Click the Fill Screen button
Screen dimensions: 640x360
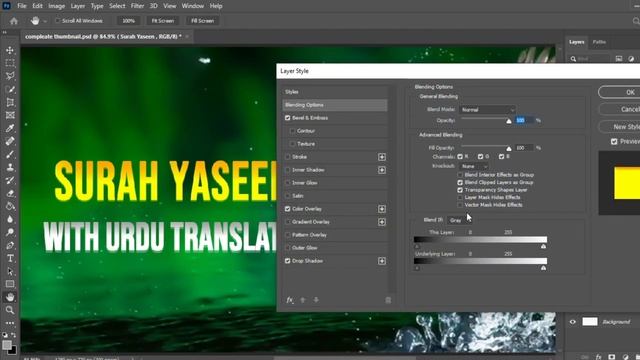[x=202, y=21]
